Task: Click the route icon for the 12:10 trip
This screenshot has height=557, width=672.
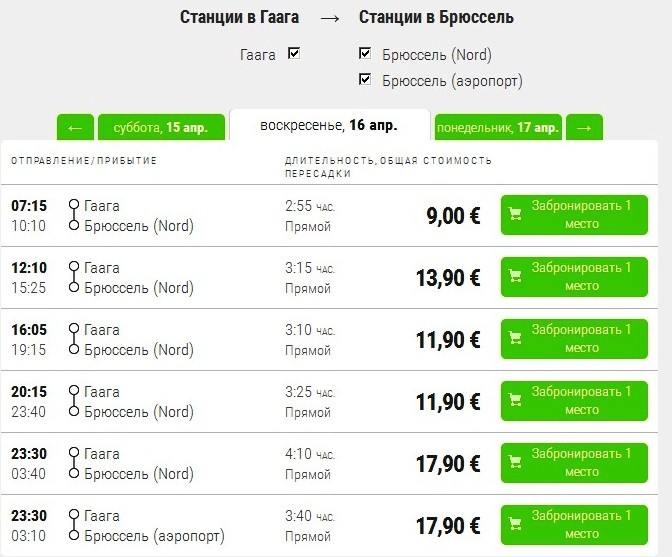Action: pyautogui.click(x=73, y=277)
